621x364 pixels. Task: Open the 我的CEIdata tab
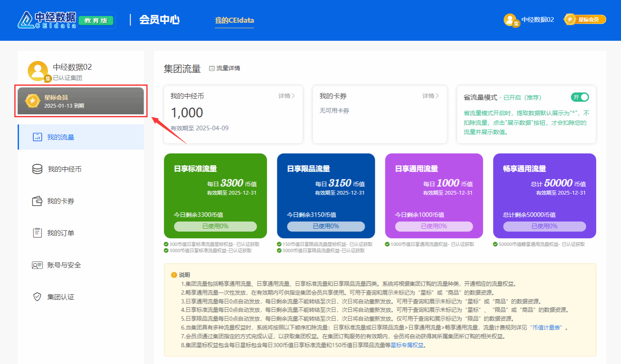click(x=234, y=20)
